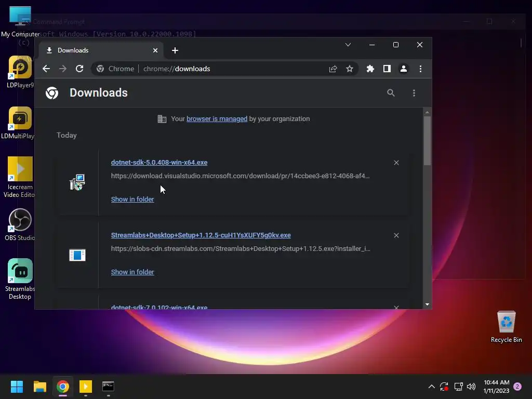Show Streamlabs Desktop Setup in folder
532x399 pixels.
(x=132, y=272)
